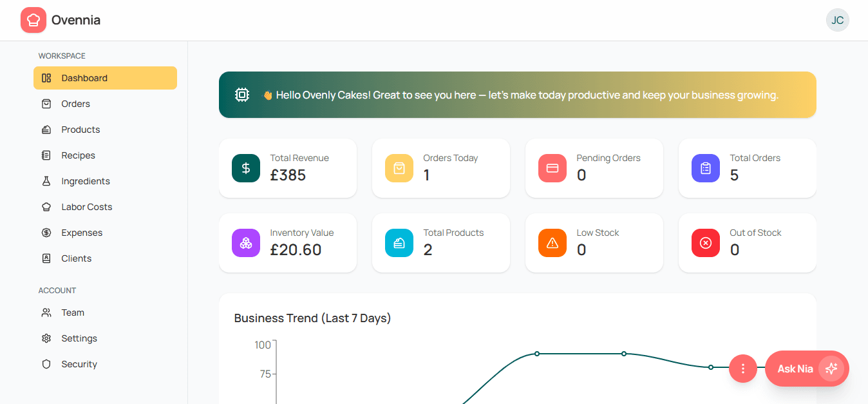Click a data point on the Business Trend chart
Image resolution: width=868 pixels, height=404 pixels.
pyautogui.click(x=537, y=353)
